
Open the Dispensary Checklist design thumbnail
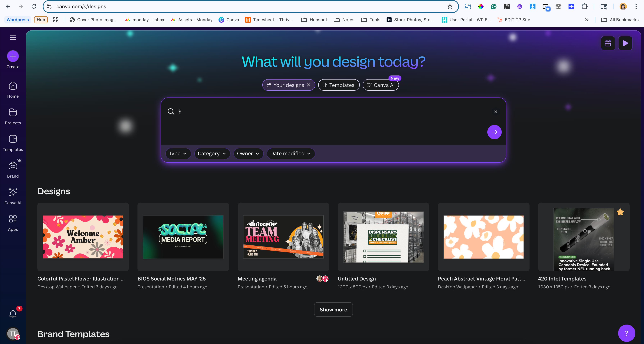[x=383, y=237]
